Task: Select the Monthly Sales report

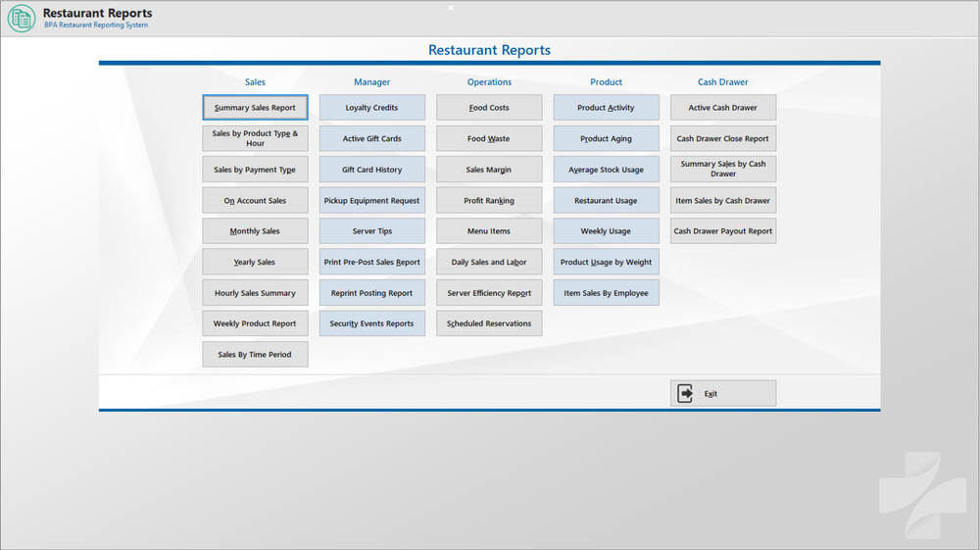Action: 255,231
